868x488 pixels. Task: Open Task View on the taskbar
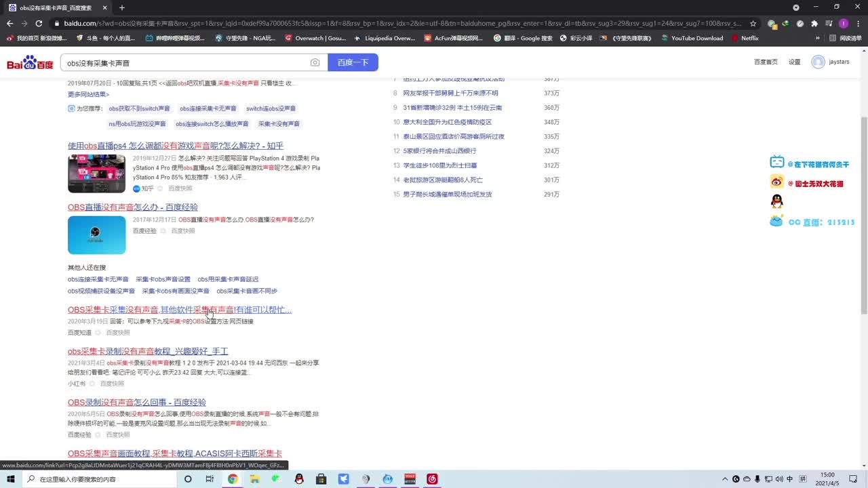(210, 479)
